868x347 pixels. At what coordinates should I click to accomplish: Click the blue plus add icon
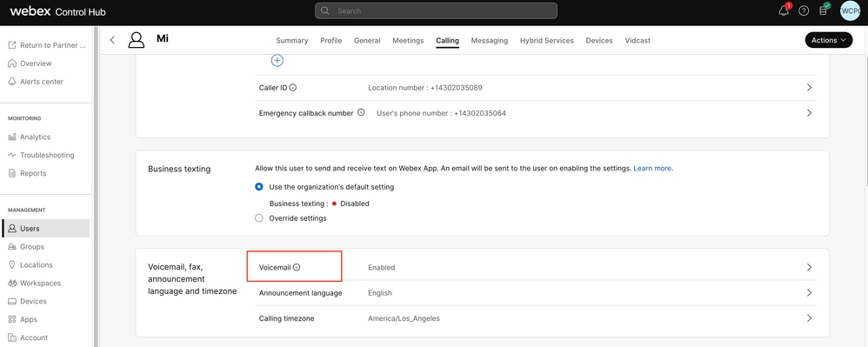(x=277, y=60)
